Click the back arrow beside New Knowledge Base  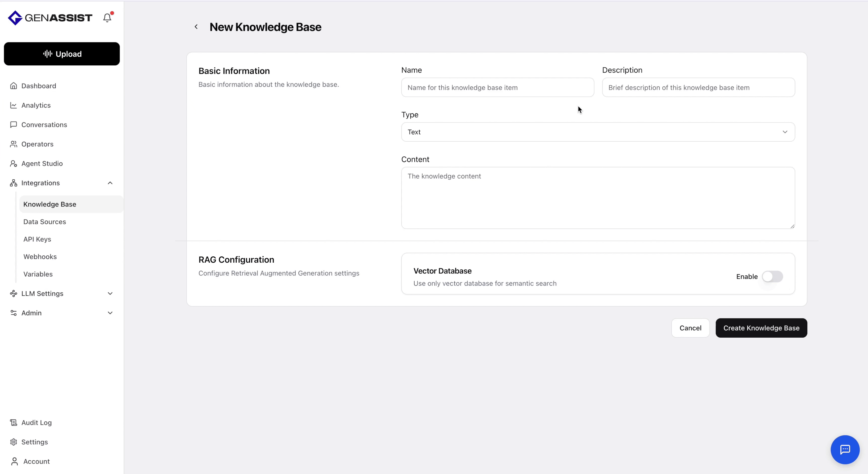coord(196,27)
